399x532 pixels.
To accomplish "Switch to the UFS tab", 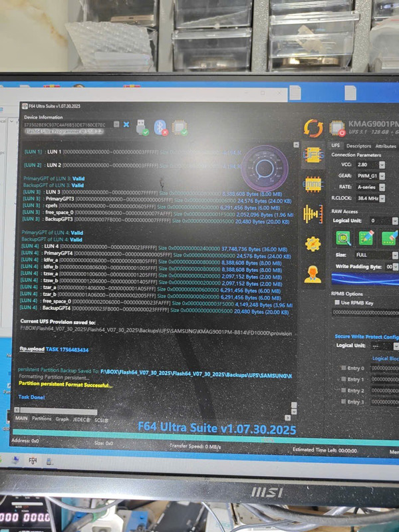I will pos(335,145).
